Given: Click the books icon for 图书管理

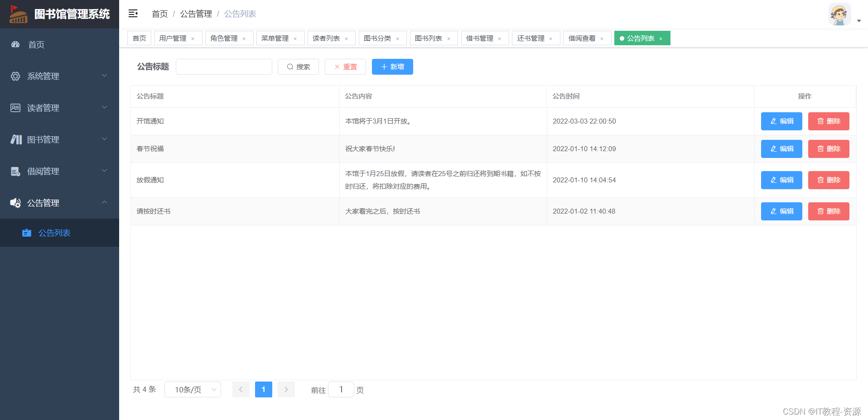Looking at the screenshot, I should click(16, 139).
